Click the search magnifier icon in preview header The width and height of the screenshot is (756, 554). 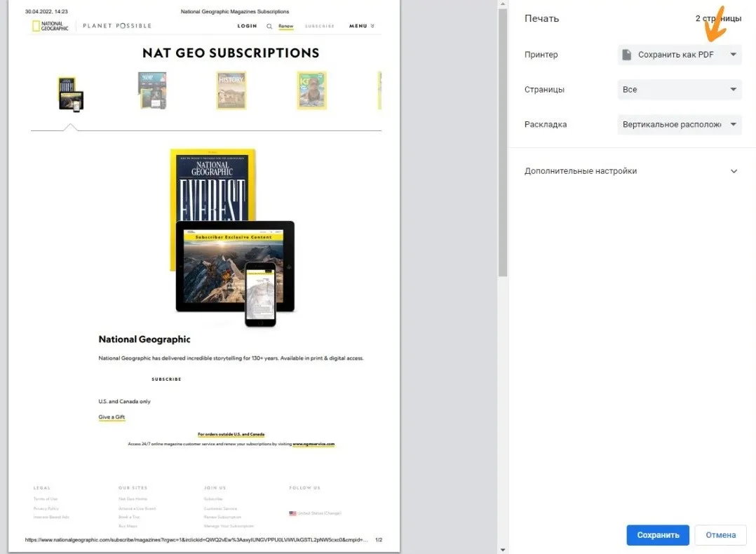pos(269,26)
